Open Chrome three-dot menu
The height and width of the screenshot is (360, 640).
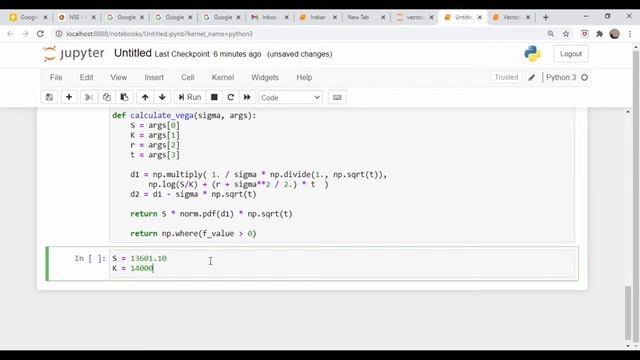(x=630, y=34)
